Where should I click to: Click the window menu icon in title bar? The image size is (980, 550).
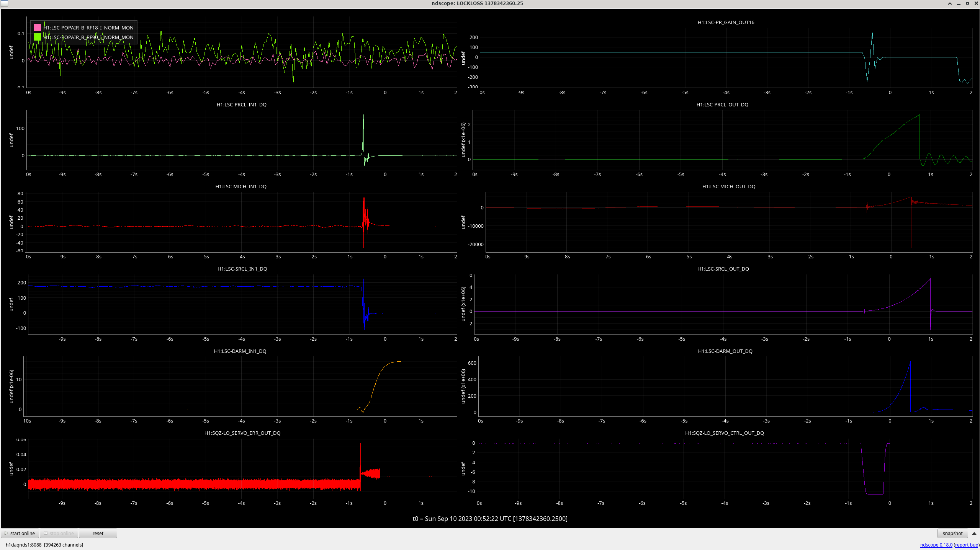pos(4,3)
